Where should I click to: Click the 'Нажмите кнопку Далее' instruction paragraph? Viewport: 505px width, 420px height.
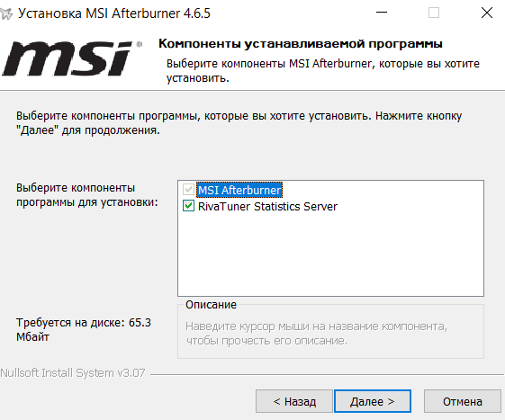point(239,123)
